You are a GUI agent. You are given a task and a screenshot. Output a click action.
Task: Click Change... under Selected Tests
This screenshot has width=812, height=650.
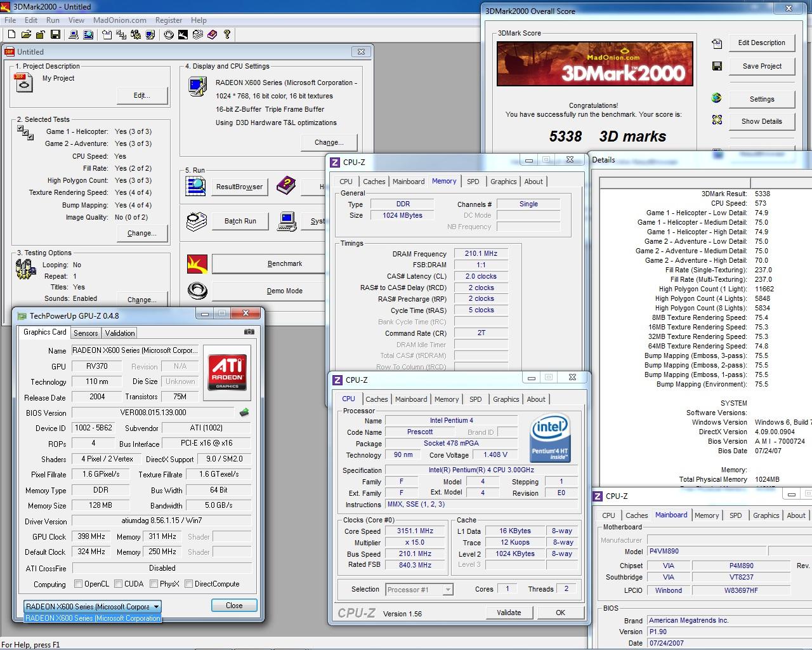tap(142, 233)
